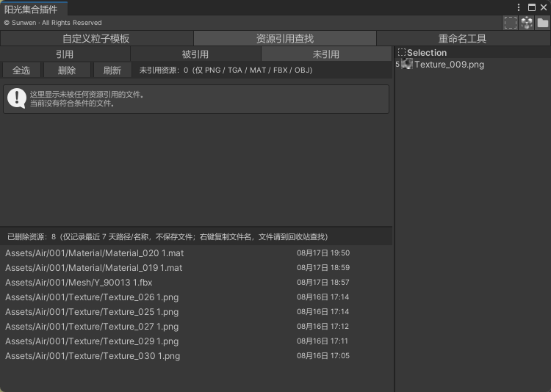Click timestamp 08月17日 19:50
This screenshot has height=392, width=551.
[x=323, y=253]
